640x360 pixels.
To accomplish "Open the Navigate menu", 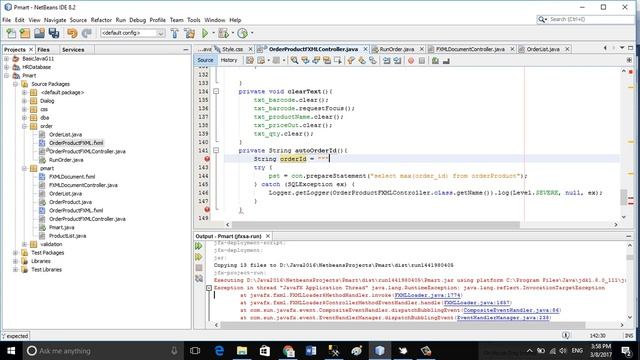I will click(x=55, y=20).
